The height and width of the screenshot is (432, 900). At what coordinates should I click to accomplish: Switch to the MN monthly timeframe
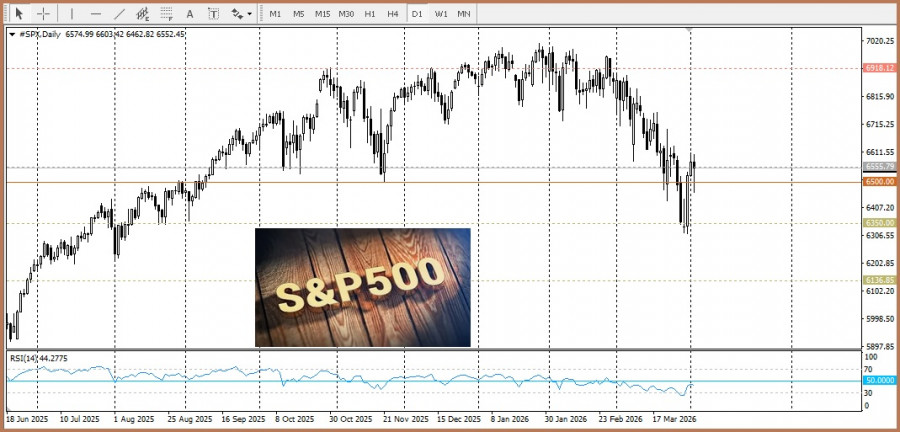click(x=464, y=13)
